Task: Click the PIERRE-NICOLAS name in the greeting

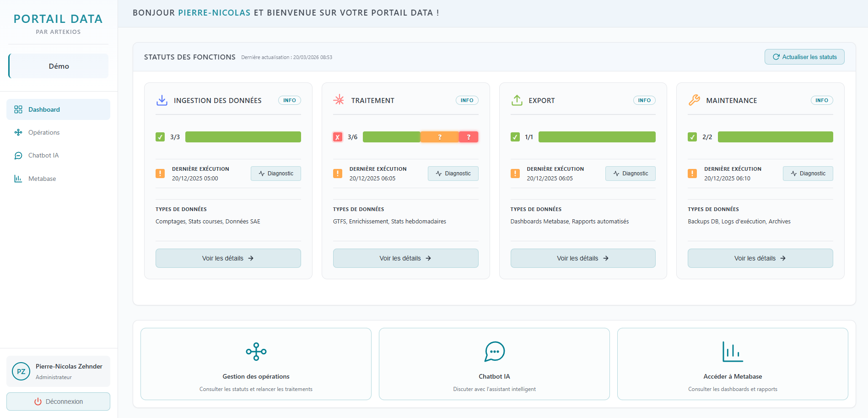Action: tap(214, 12)
